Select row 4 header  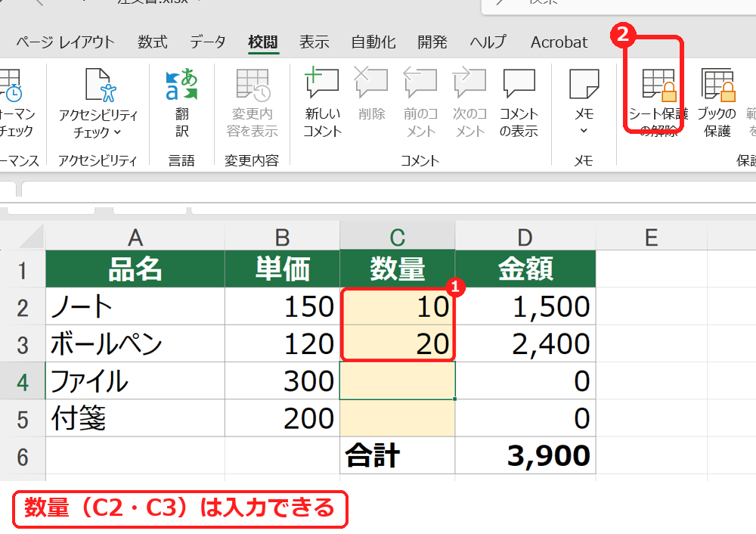coord(22,381)
